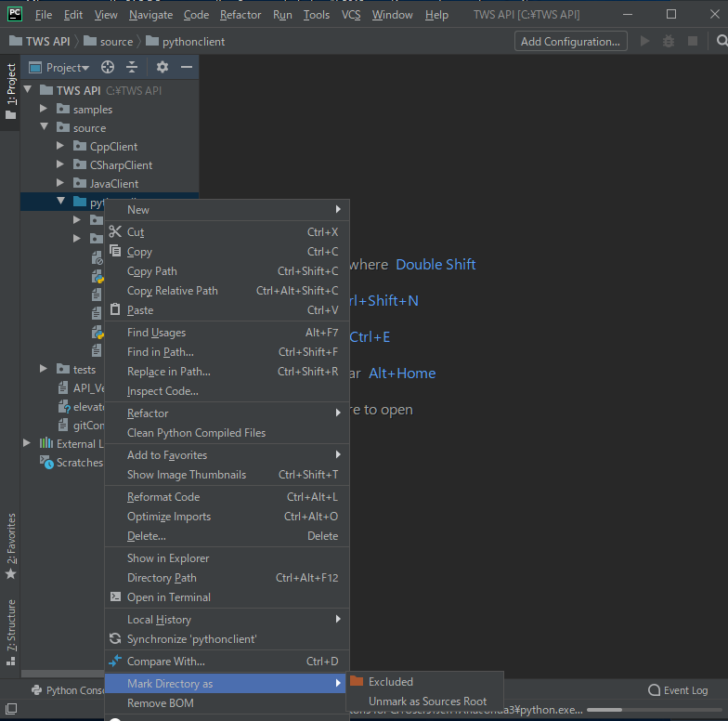Select Find Usages
This screenshot has width=728, height=721.
point(227,333)
